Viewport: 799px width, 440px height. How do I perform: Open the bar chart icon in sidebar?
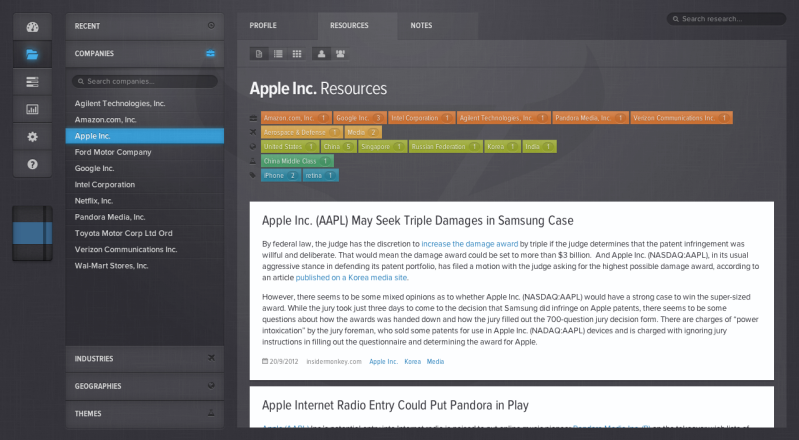pos(32,109)
